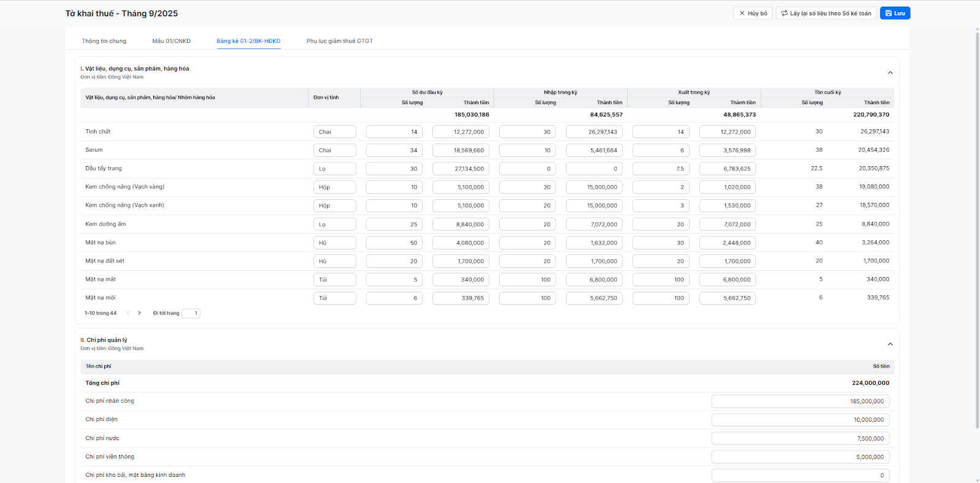Switch to Mẫu 01/CNKD tab
Image resolution: width=980 pixels, height=483 pixels.
(x=171, y=41)
